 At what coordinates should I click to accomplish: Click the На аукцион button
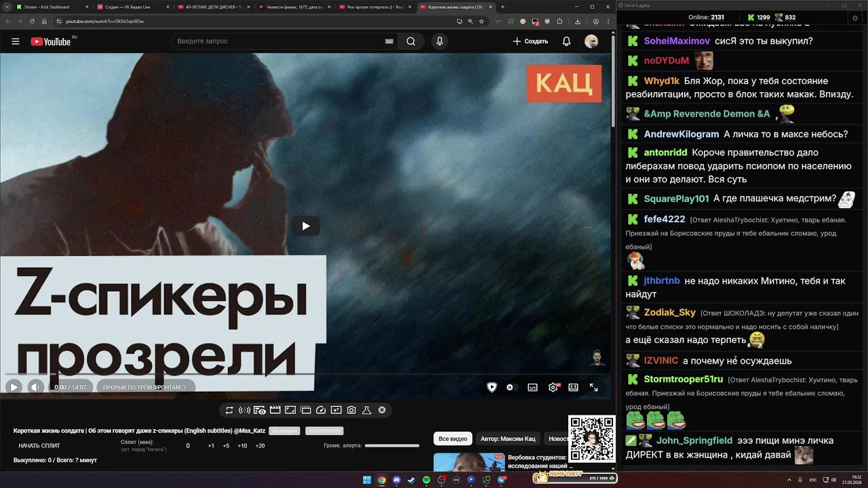[284, 431]
